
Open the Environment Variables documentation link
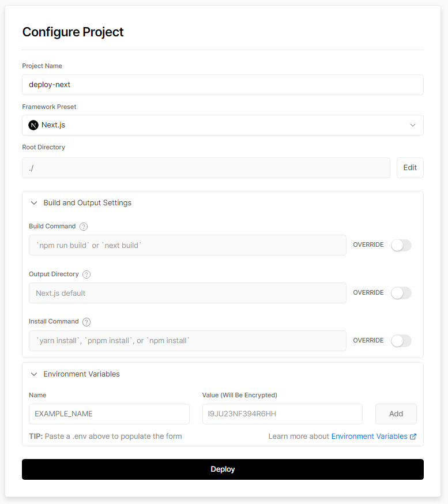point(369,437)
